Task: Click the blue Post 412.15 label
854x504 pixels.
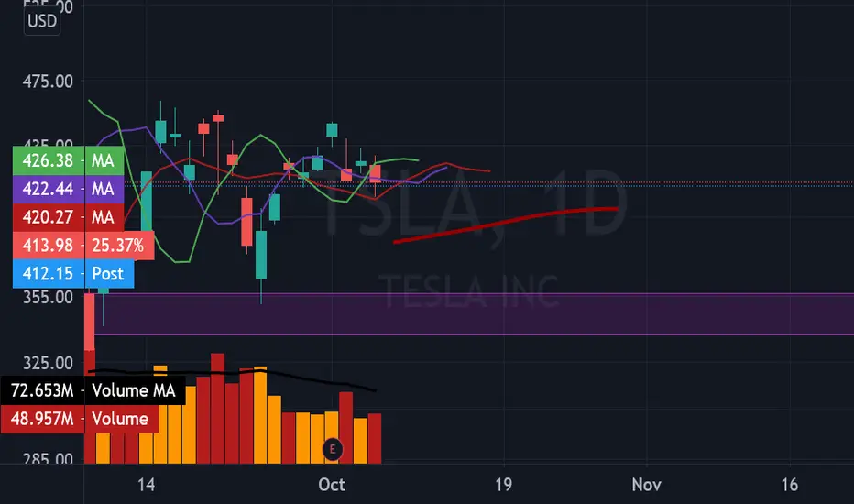Action: (73, 273)
